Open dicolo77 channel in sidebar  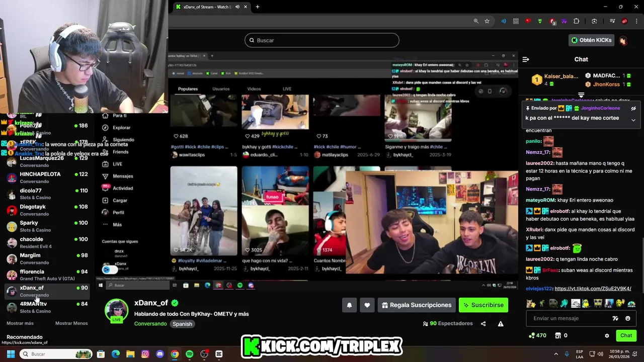[x=48, y=194]
